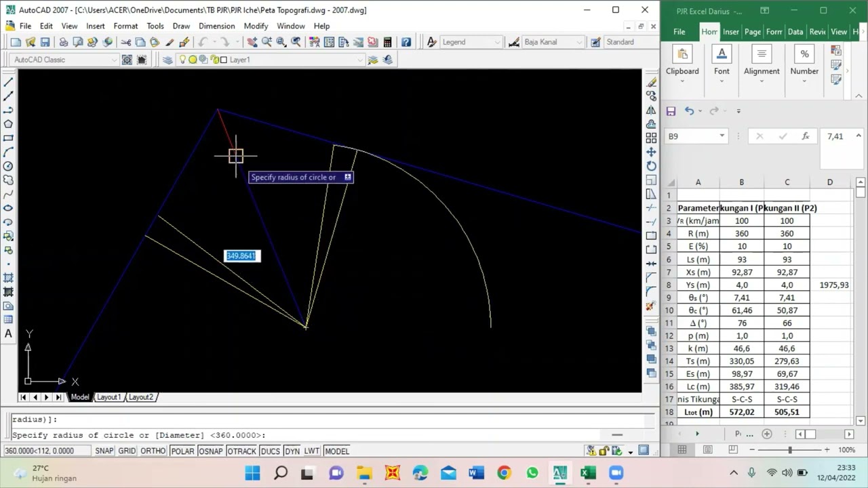Screen dimensions: 868x488
Task: Click the AutoCAD Help question mark icon
Action: click(406, 42)
